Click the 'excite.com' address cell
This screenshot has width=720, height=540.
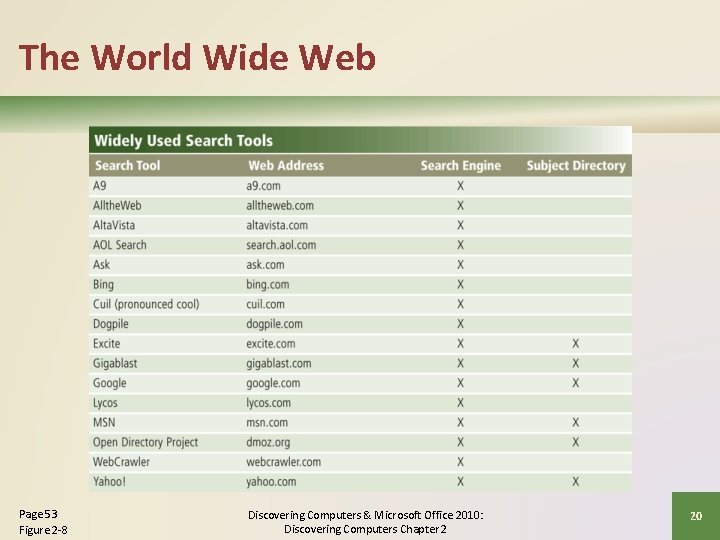point(271,343)
